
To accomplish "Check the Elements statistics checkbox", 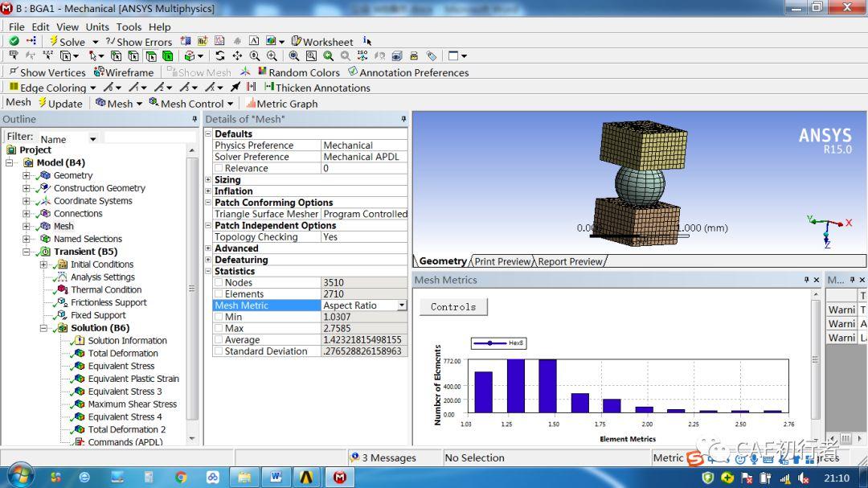I will [219, 294].
